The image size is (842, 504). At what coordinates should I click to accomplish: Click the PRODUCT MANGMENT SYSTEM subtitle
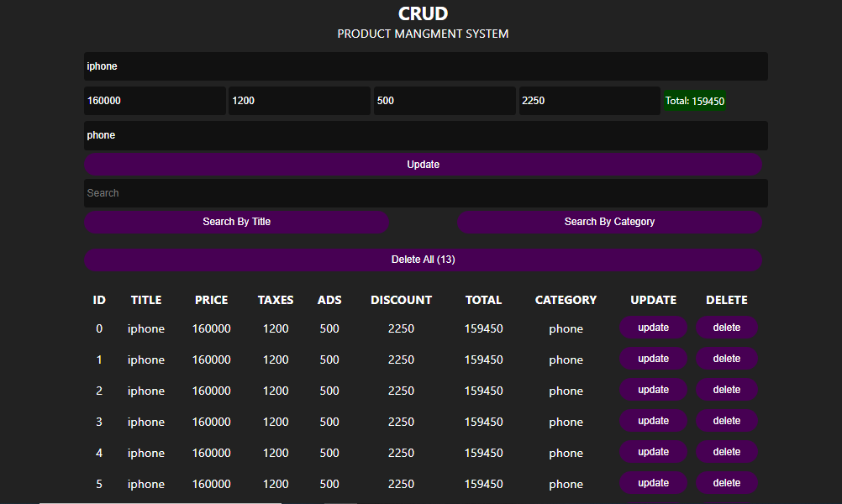424,34
